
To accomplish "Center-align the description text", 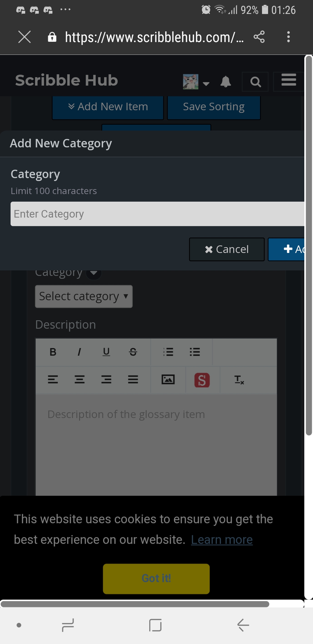I will coord(79,379).
